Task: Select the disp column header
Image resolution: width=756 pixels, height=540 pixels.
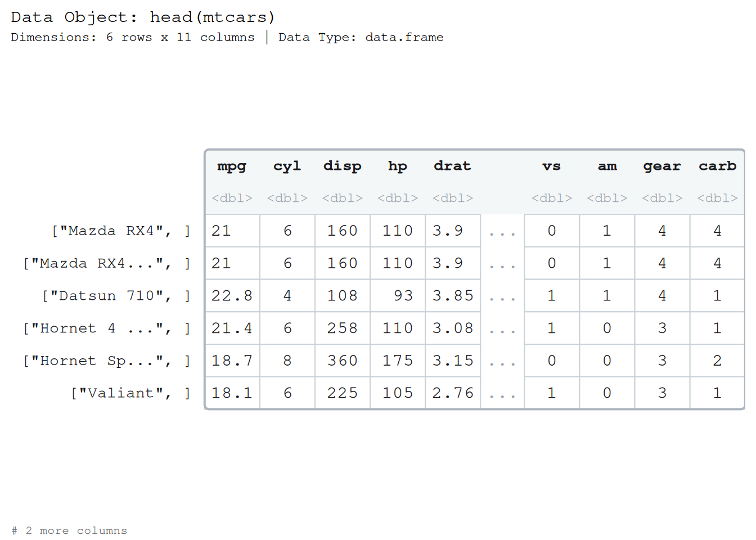Action: pyautogui.click(x=342, y=166)
